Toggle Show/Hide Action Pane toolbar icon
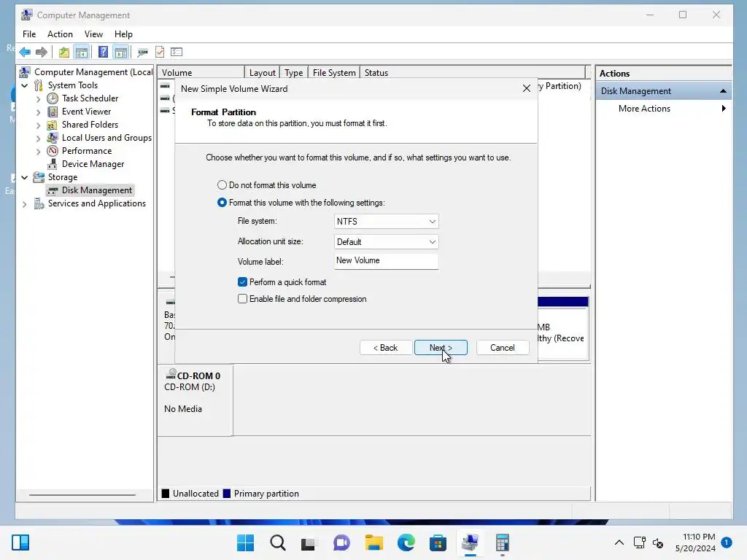The image size is (747, 560). [121, 52]
